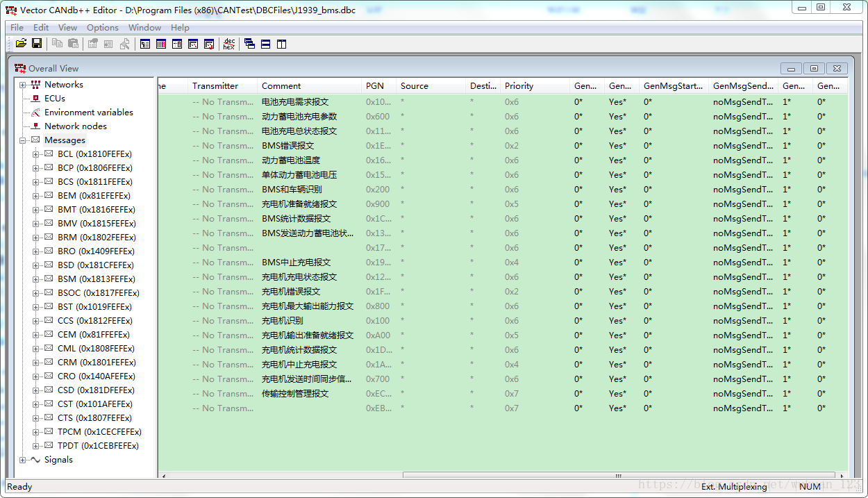The height and width of the screenshot is (498, 868).
Task: Restore the Overall View child window
Action: point(814,68)
